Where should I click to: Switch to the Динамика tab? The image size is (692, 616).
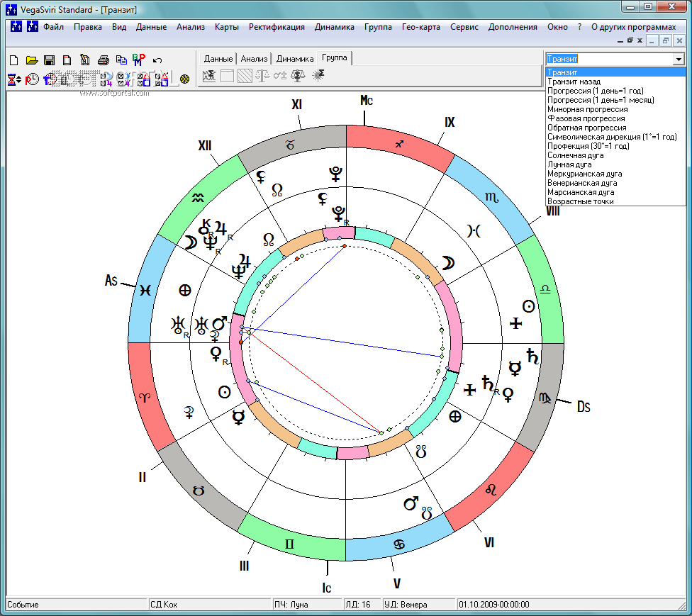[x=295, y=59]
